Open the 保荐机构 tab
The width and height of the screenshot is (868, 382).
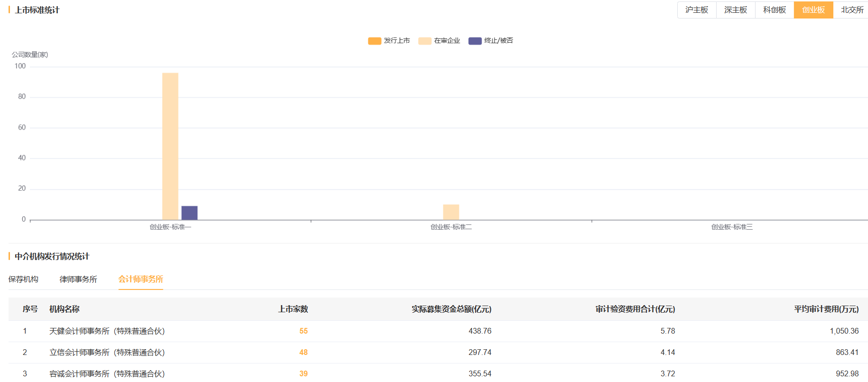tap(23, 279)
